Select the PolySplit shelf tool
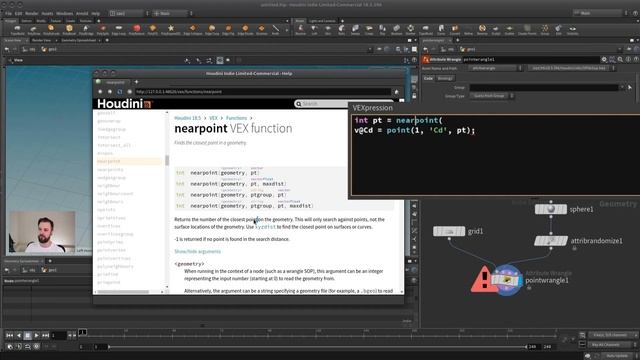Image resolution: width=640 pixels, height=360 pixels. tap(103, 29)
